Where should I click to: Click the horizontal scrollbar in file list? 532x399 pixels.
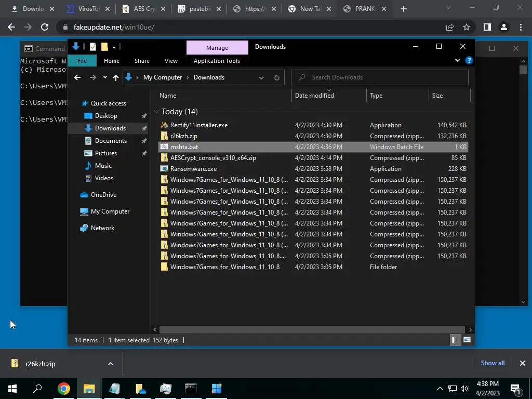[x=312, y=329]
